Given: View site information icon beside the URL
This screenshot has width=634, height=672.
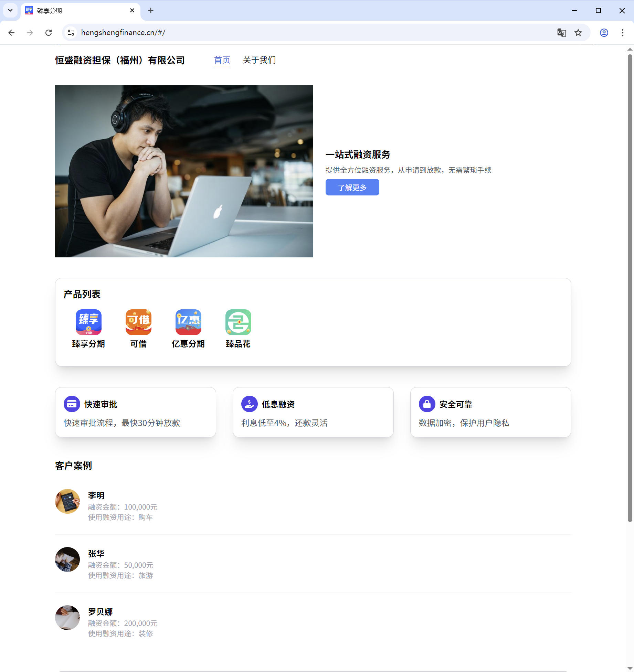Looking at the screenshot, I should [x=71, y=33].
